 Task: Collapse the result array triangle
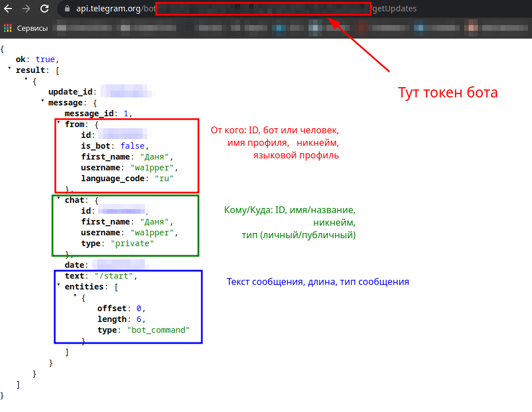point(10,68)
